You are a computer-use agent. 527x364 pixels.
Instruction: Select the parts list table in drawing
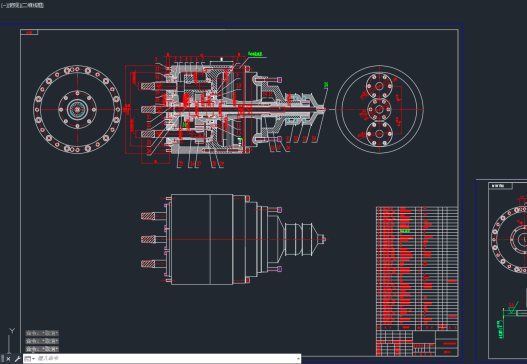coord(417,268)
